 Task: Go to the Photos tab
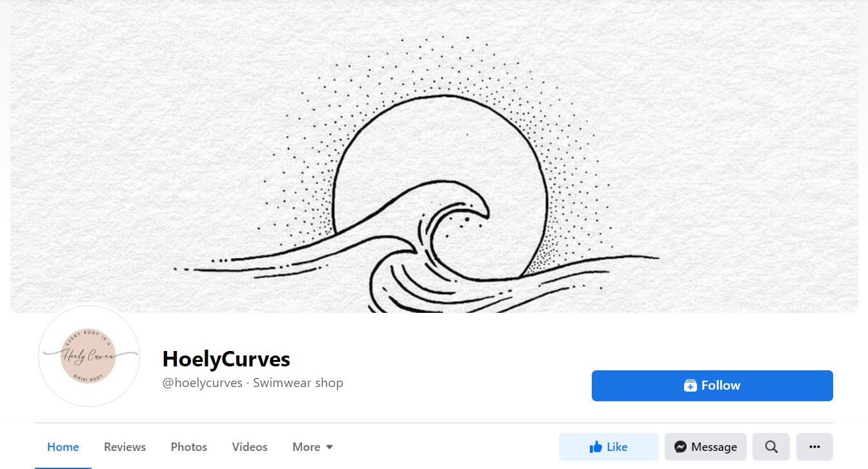[x=188, y=447]
